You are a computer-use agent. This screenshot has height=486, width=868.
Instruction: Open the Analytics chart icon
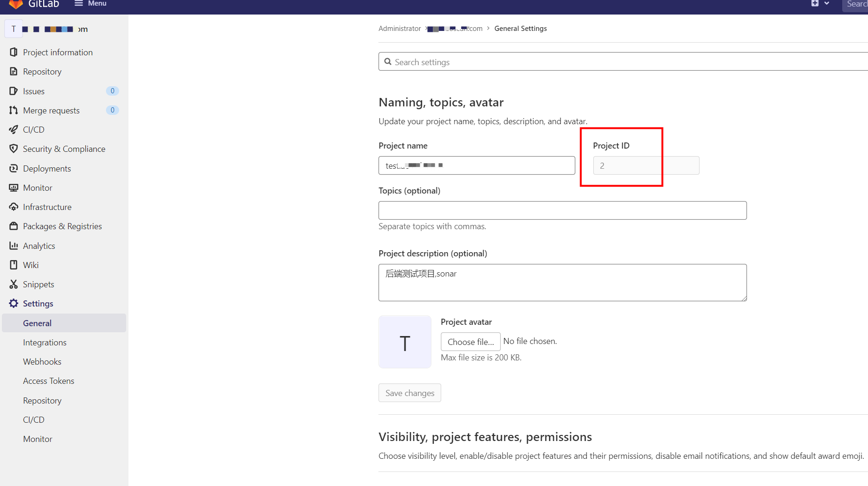point(14,246)
